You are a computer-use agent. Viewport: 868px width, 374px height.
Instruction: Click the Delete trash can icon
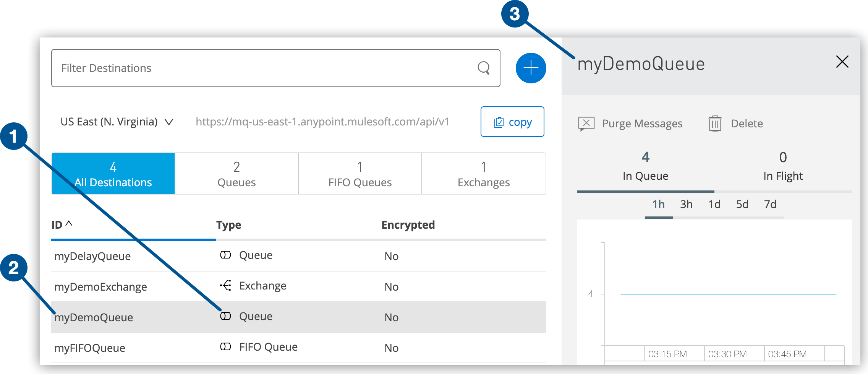tap(715, 124)
